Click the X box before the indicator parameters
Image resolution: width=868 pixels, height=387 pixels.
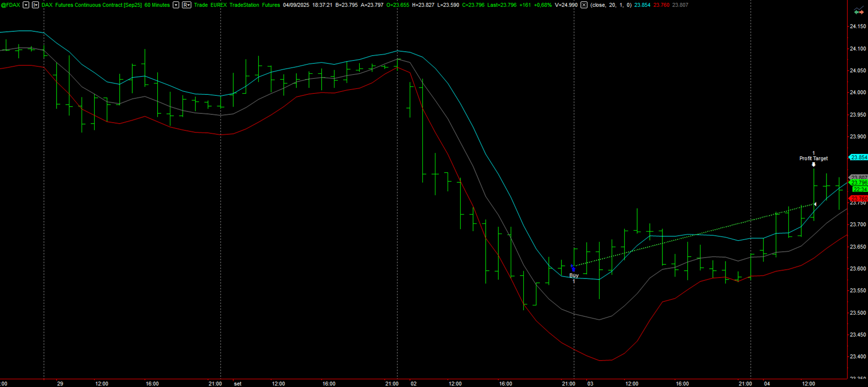tap(584, 5)
